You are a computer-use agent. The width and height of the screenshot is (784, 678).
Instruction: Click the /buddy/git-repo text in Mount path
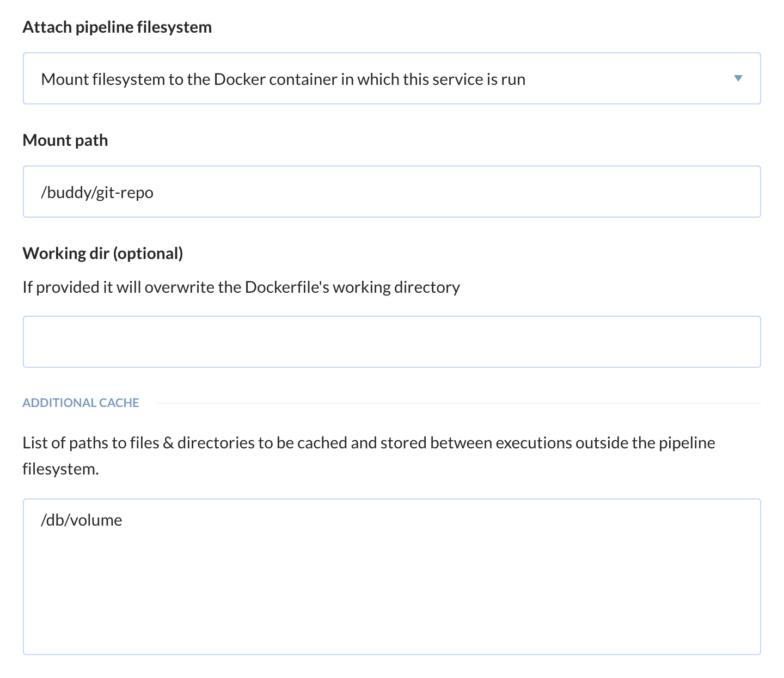[97, 193]
